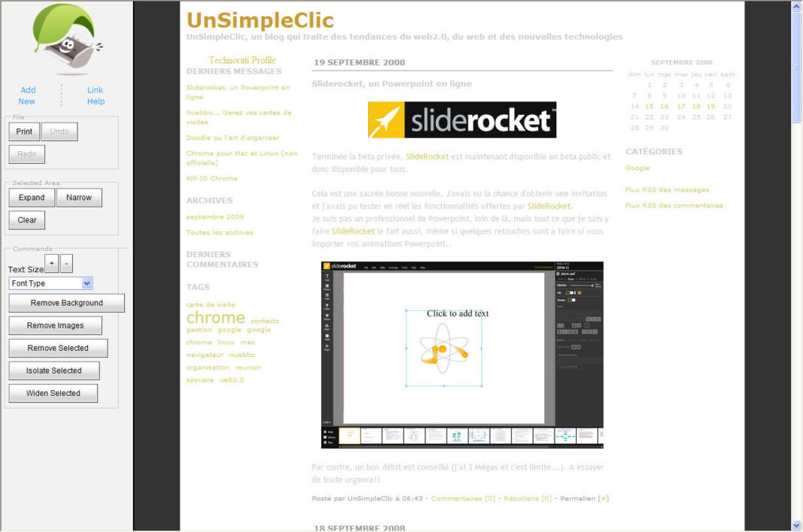The height and width of the screenshot is (532, 803).
Task: Click Remove Images command
Action: point(55,325)
